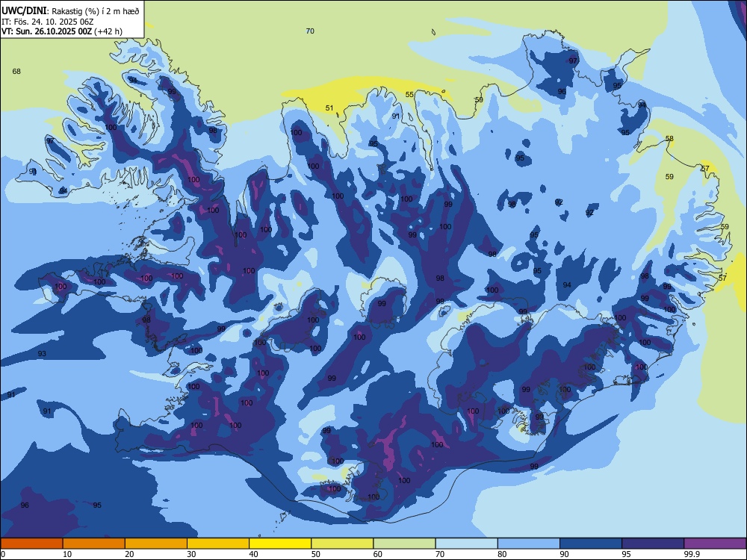
Task: Click the 'UWC/DINI: Rakastig (%) í 2 m hæð' title
Action: 70,11
